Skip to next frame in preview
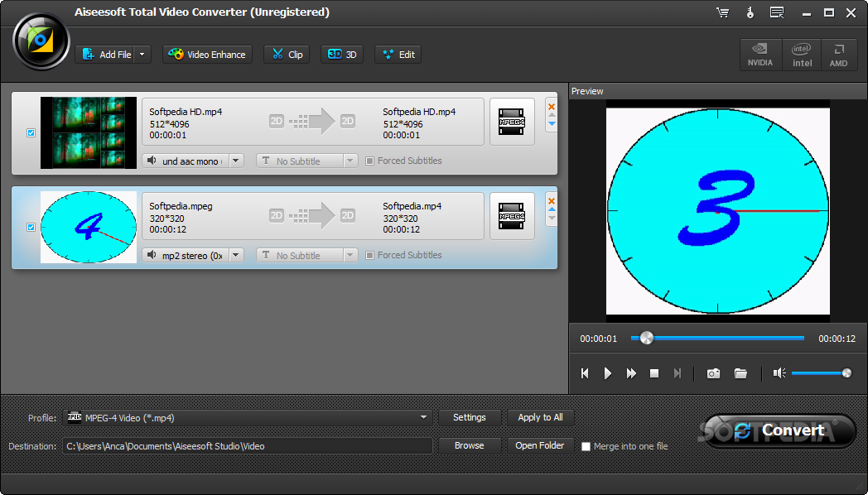 pyautogui.click(x=677, y=373)
